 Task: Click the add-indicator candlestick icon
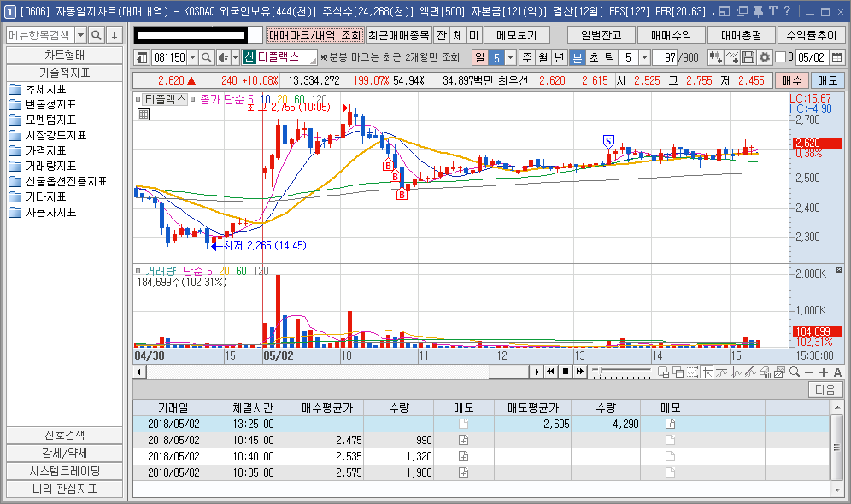(716, 57)
